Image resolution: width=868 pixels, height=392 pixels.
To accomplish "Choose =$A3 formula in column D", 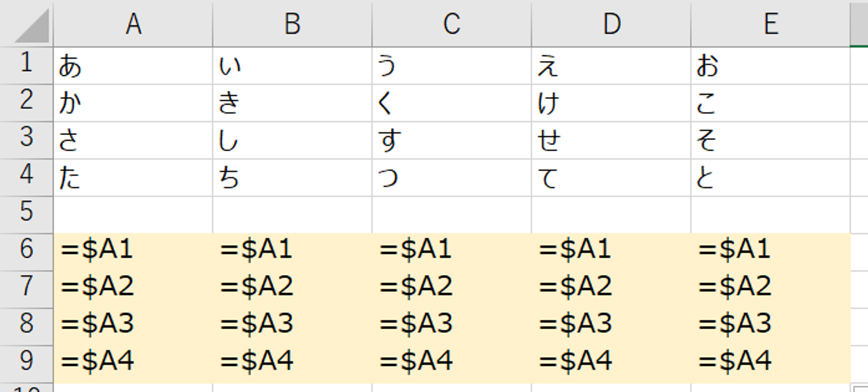I will pyautogui.click(x=611, y=327).
